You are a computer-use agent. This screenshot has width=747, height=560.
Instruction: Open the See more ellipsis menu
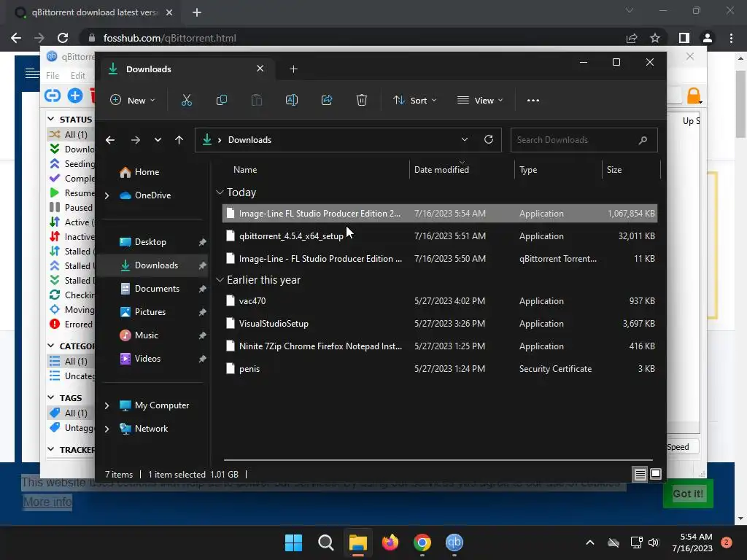click(533, 100)
